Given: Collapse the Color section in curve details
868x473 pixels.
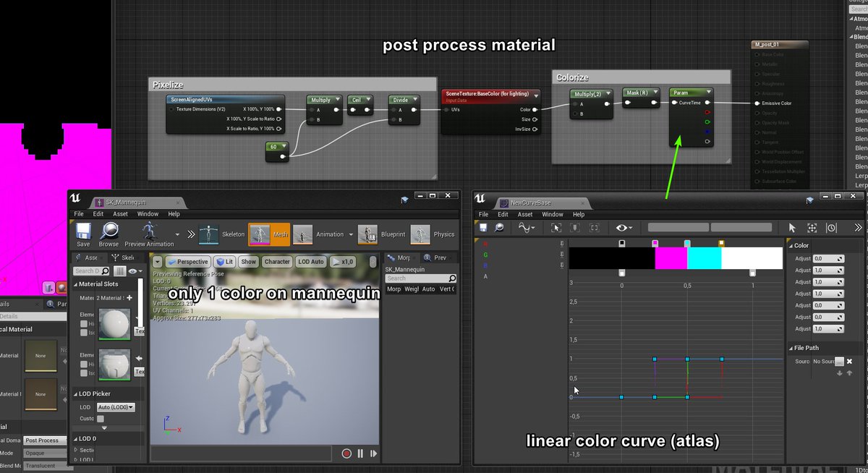Looking at the screenshot, I should 791,246.
